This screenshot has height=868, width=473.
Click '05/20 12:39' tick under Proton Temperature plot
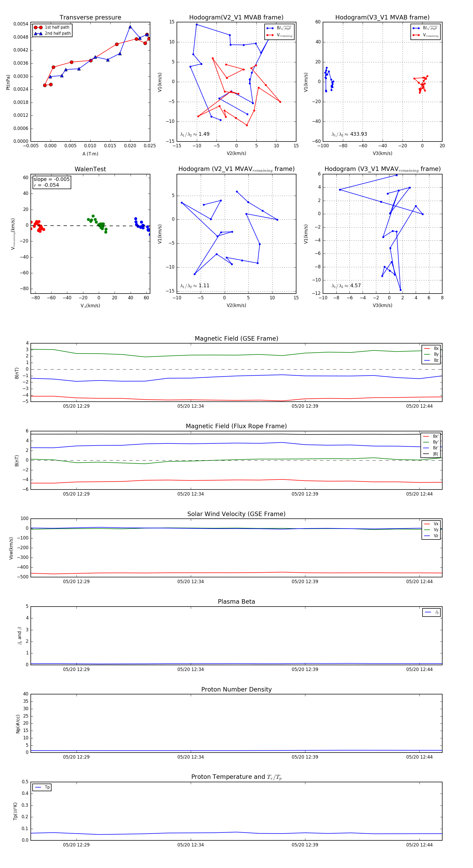point(305,845)
